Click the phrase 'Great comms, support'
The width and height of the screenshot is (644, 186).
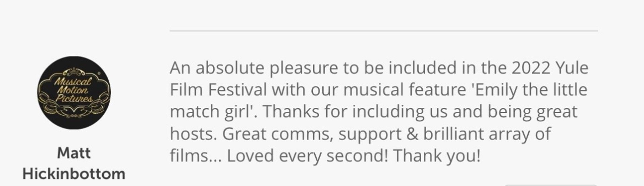[x=312, y=134]
